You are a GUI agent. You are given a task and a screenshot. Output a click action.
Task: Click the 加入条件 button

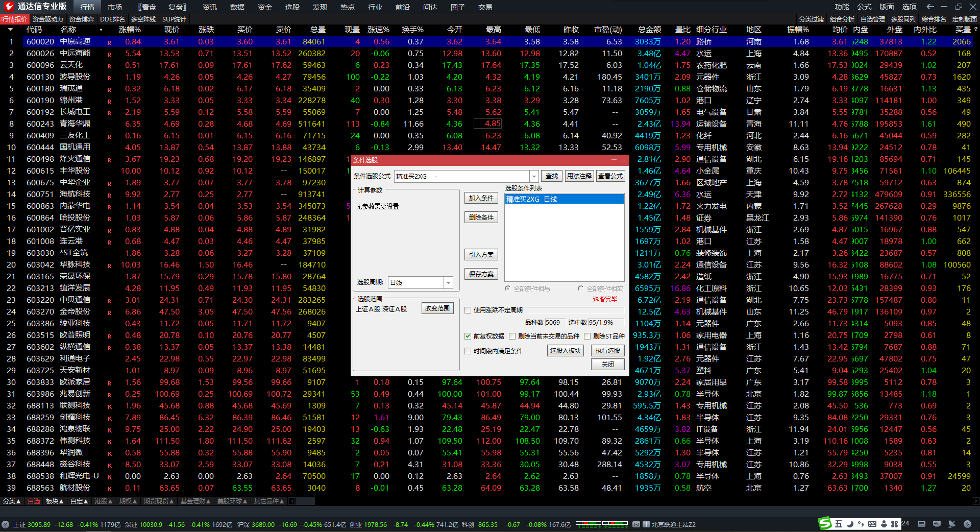pos(481,198)
